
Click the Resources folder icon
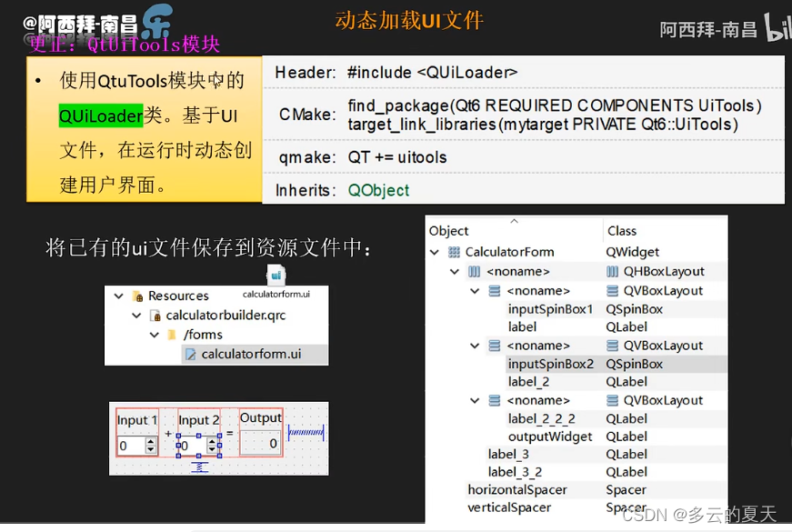click(x=137, y=296)
